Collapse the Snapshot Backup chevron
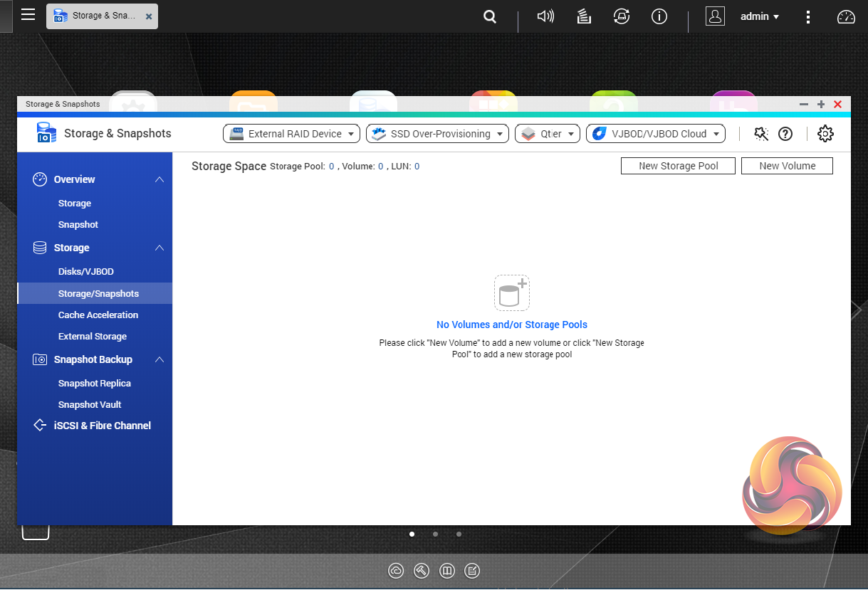The width and height of the screenshot is (868, 590). coord(160,359)
